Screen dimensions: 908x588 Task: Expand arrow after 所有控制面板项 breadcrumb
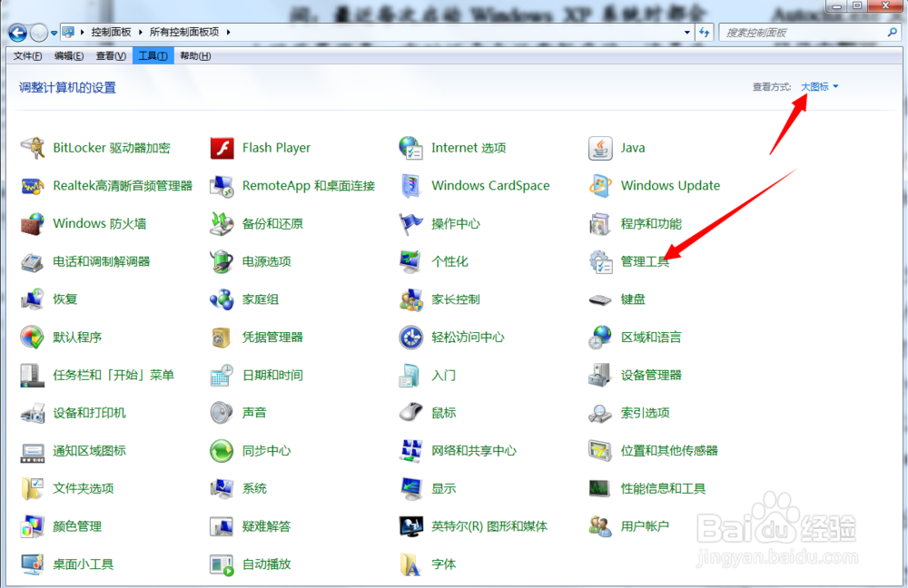pos(228,32)
